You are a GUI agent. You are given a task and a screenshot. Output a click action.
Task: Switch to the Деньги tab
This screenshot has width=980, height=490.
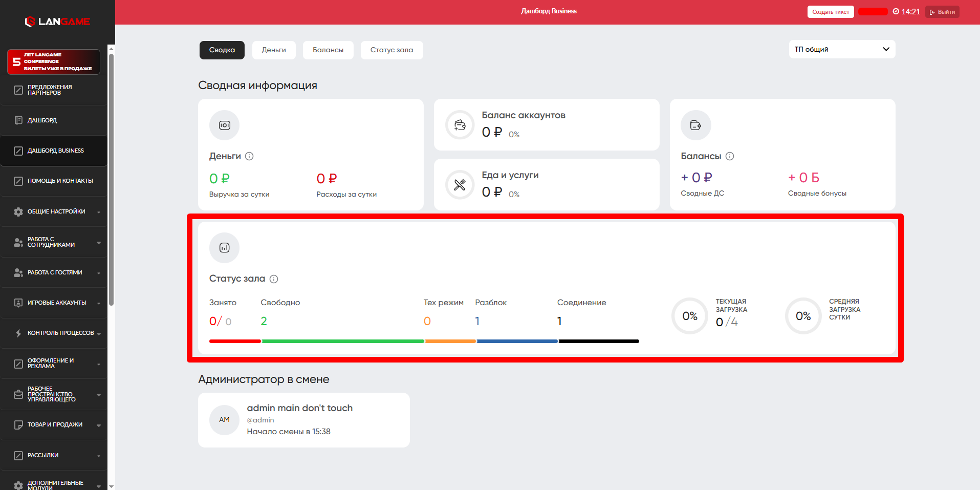(x=274, y=50)
